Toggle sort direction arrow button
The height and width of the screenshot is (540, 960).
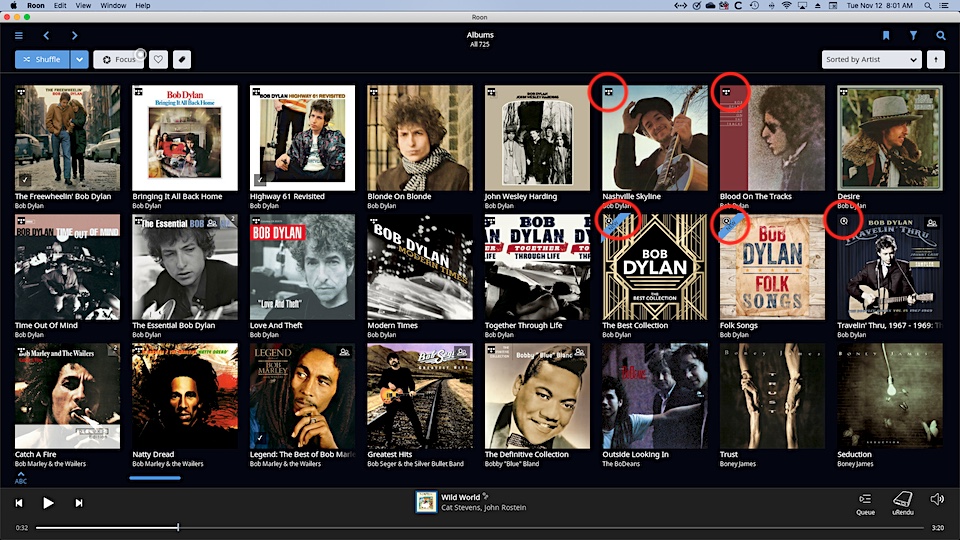point(936,60)
